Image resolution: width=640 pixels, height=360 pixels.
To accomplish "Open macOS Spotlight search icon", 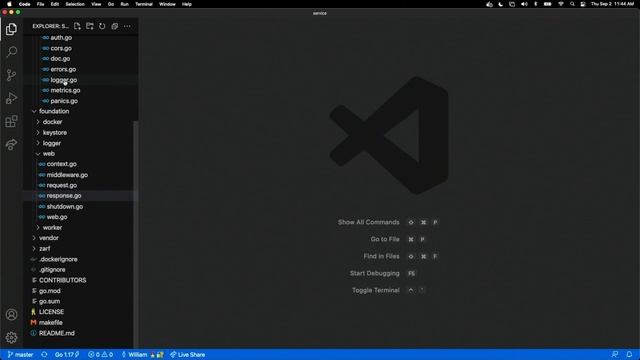I will pos(572,4).
